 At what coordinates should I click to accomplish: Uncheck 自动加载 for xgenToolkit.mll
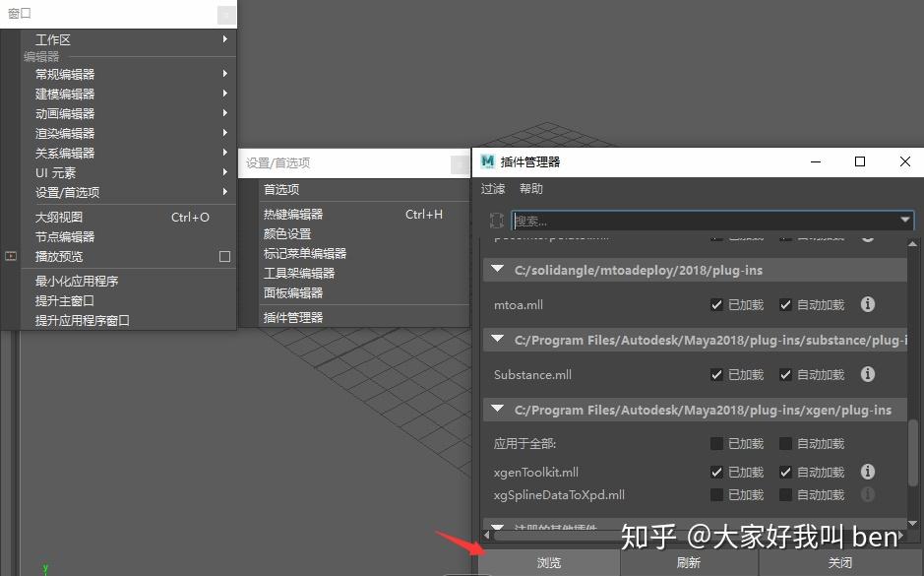tap(787, 472)
